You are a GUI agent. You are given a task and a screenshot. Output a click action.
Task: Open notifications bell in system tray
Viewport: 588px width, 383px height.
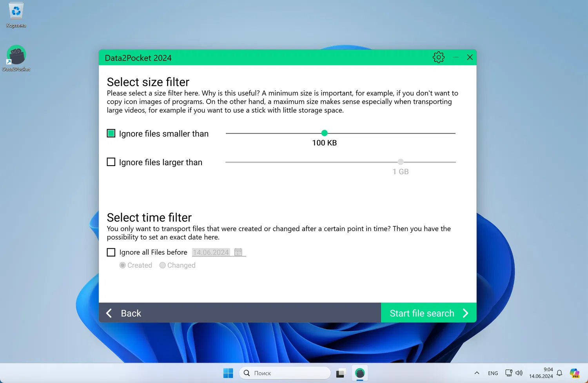(559, 373)
